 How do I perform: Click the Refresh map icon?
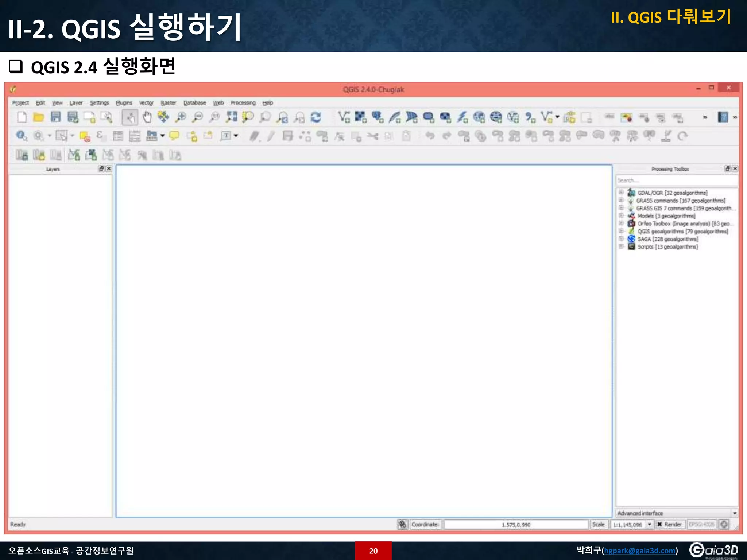point(316,117)
